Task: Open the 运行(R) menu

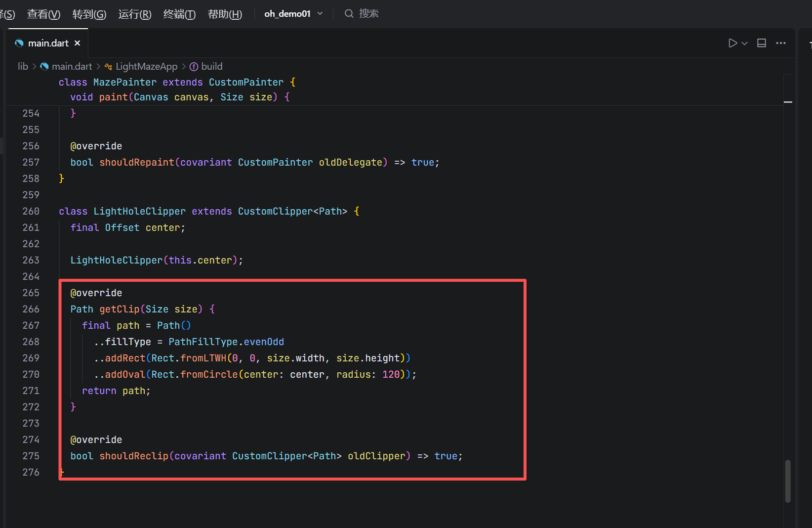Action: point(135,14)
